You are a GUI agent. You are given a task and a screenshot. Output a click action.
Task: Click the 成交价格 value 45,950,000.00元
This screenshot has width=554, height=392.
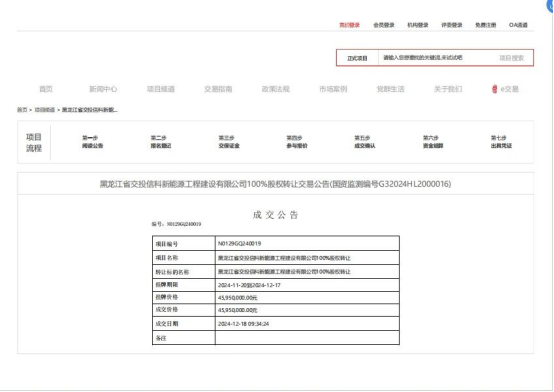(237, 310)
